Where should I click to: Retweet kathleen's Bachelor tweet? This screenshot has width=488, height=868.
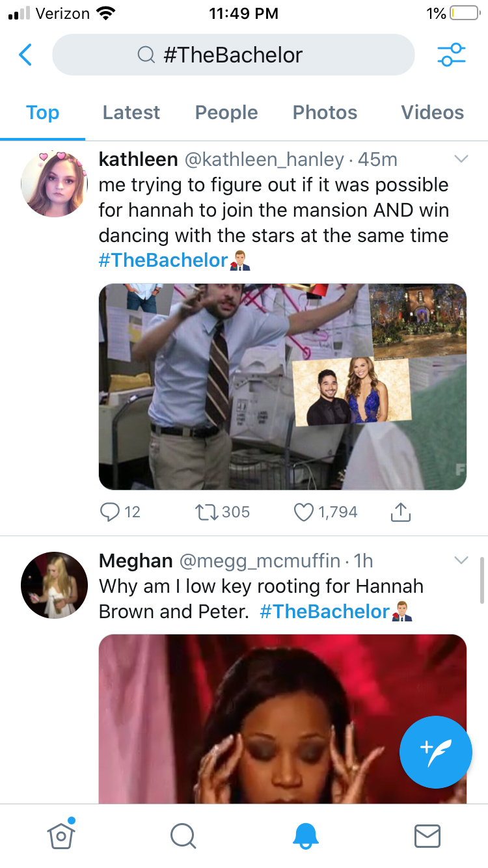point(206,512)
